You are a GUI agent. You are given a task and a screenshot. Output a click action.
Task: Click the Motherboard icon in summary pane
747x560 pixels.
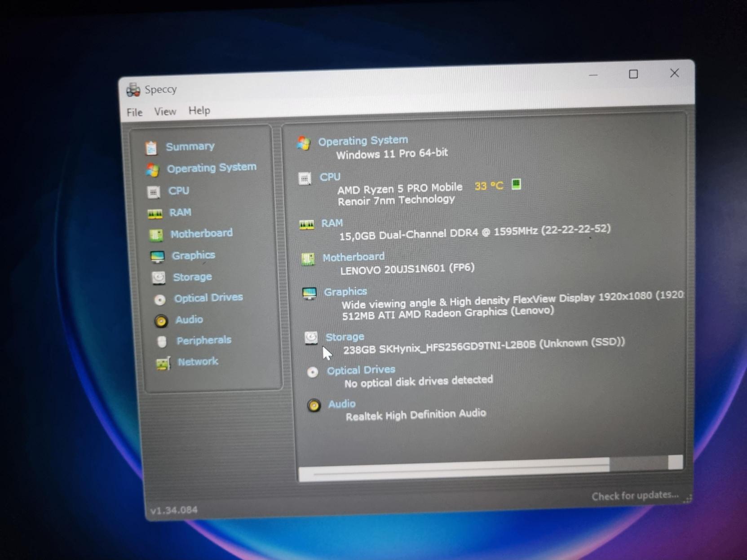click(308, 259)
